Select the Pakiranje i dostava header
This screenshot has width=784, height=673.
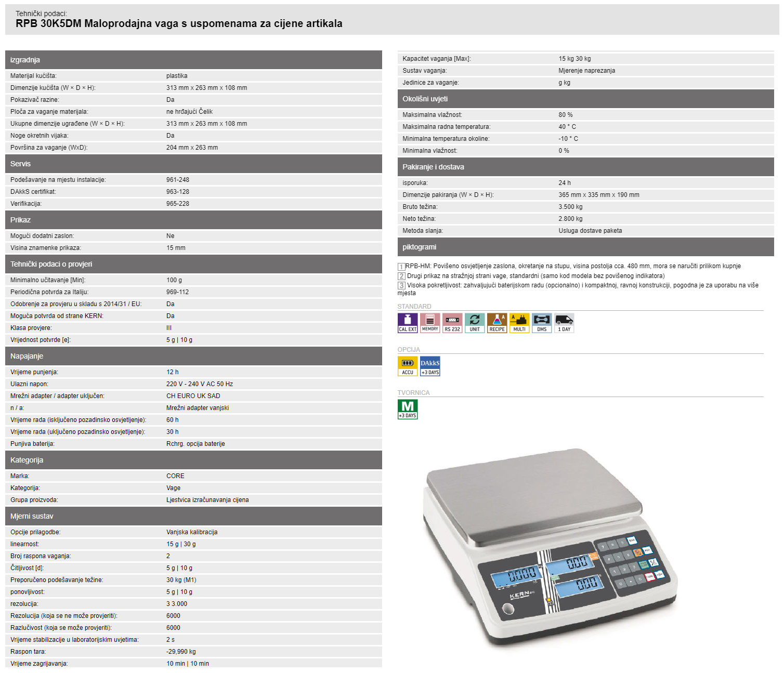pyautogui.click(x=433, y=167)
